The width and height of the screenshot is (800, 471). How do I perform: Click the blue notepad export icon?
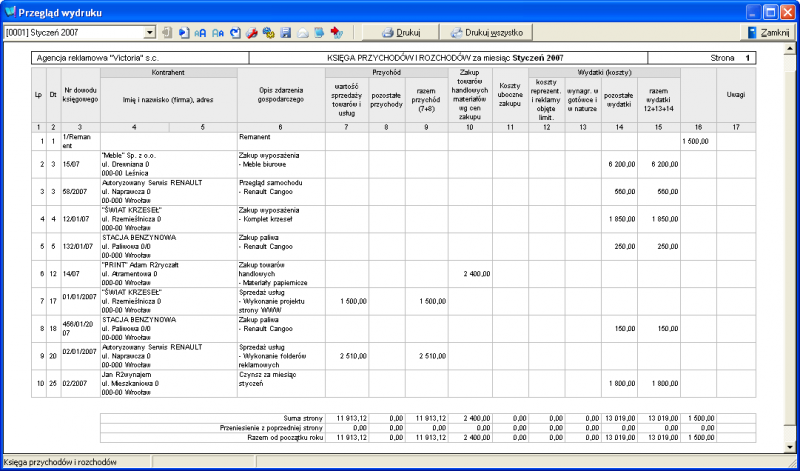pos(319,33)
